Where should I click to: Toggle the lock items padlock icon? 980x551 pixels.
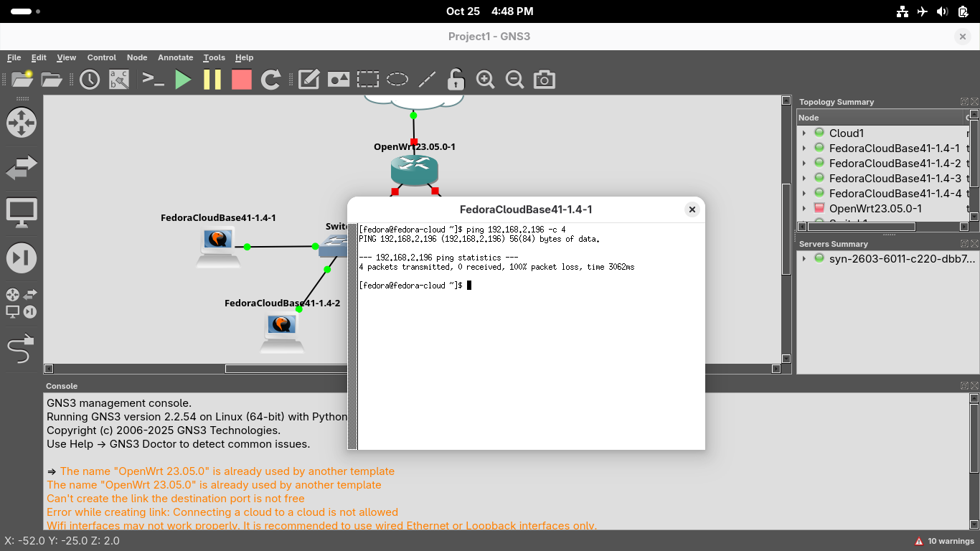point(456,80)
